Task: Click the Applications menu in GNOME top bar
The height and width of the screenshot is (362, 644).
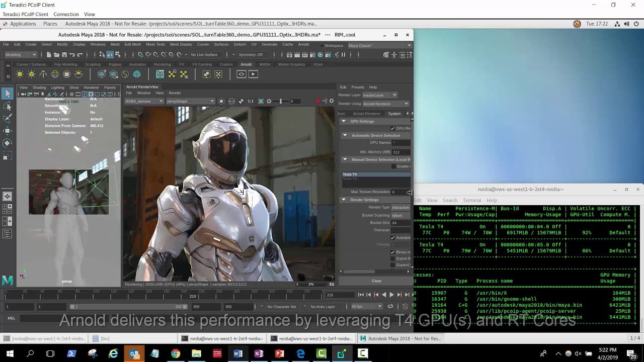Action: [x=23, y=24]
